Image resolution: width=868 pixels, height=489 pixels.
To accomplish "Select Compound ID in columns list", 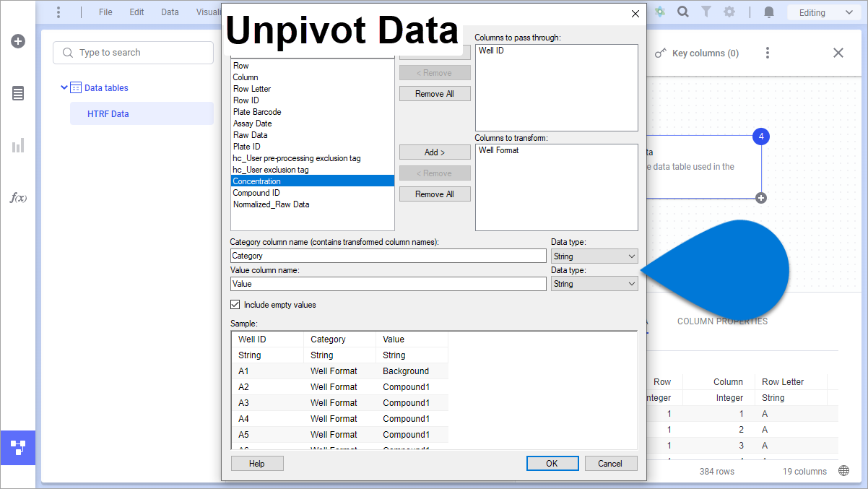I will click(313, 193).
